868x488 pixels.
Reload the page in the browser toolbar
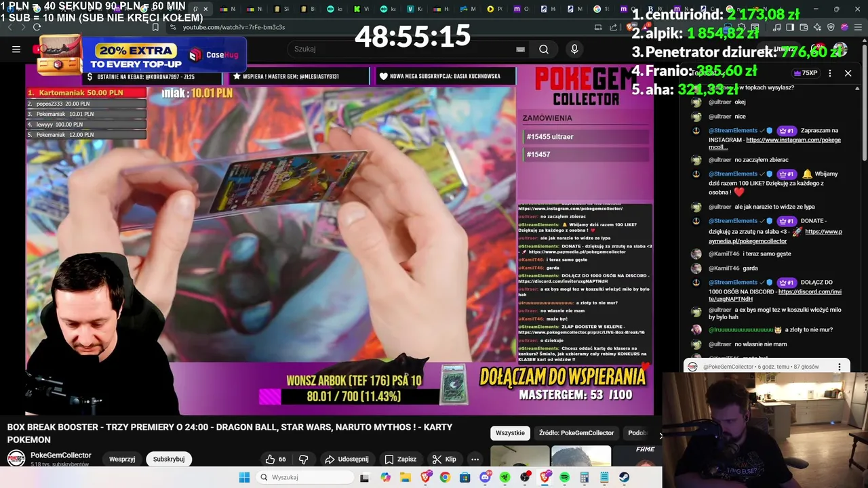coord(37,27)
